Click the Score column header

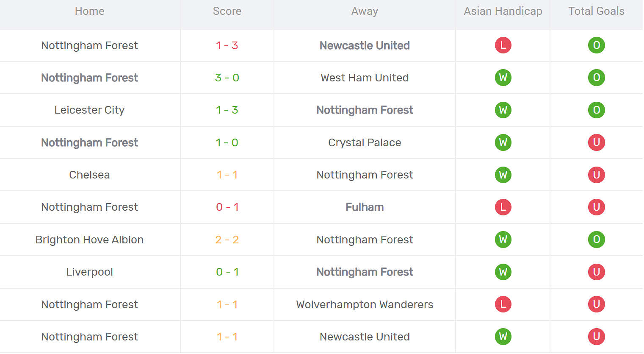227,11
